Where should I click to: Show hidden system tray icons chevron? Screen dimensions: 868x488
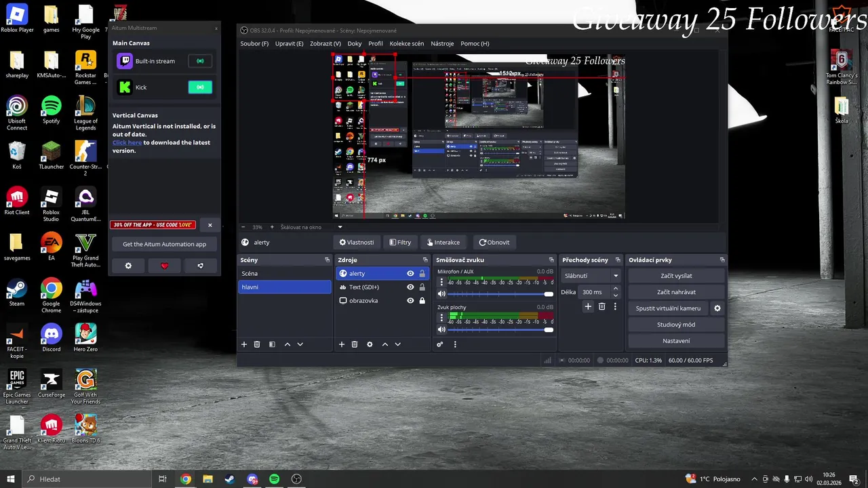[x=755, y=479]
